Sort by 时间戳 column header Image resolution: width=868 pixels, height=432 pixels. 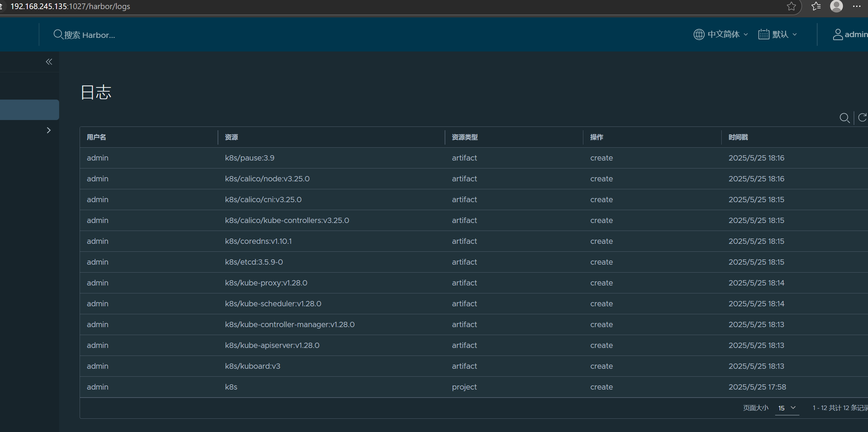pyautogui.click(x=738, y=137)
